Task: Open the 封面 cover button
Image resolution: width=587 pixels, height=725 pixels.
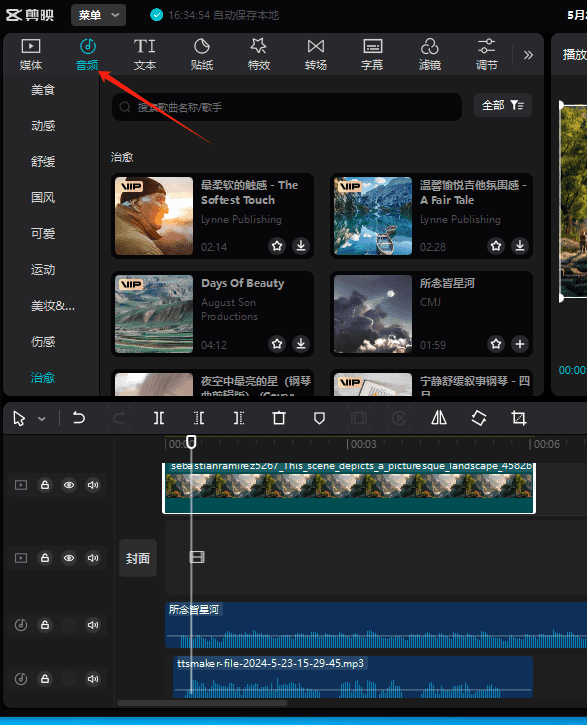Action: tap(138, 558)
